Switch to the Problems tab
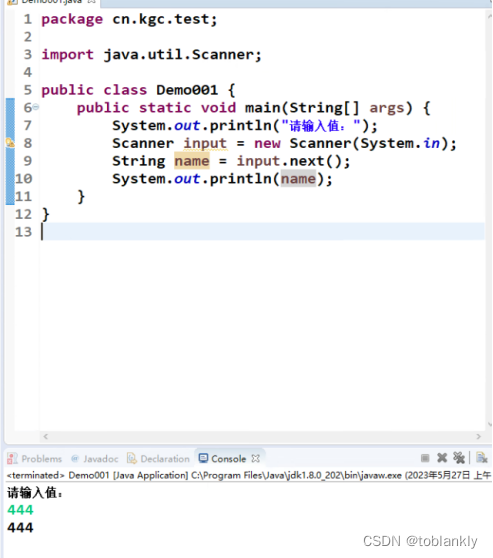The image size is (493, 558). click(x=35, y=459)
